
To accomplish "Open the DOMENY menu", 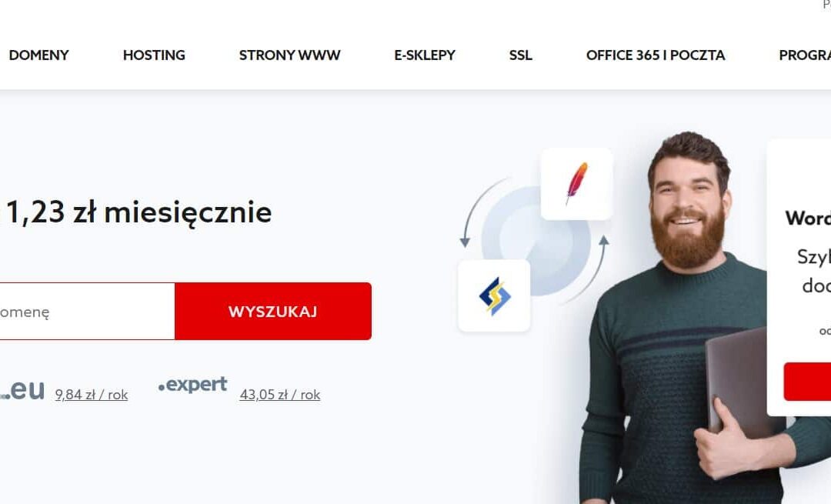I will coord(38,55).
